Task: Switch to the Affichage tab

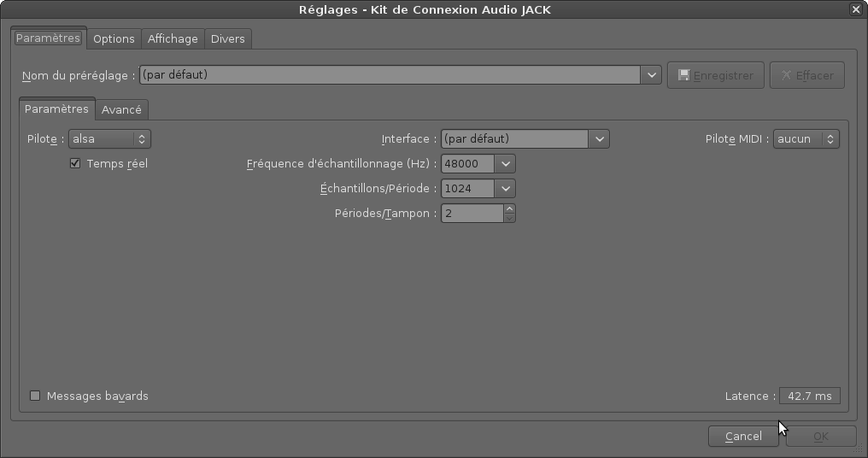Action: pyautogui.click(x=173, y=38)
